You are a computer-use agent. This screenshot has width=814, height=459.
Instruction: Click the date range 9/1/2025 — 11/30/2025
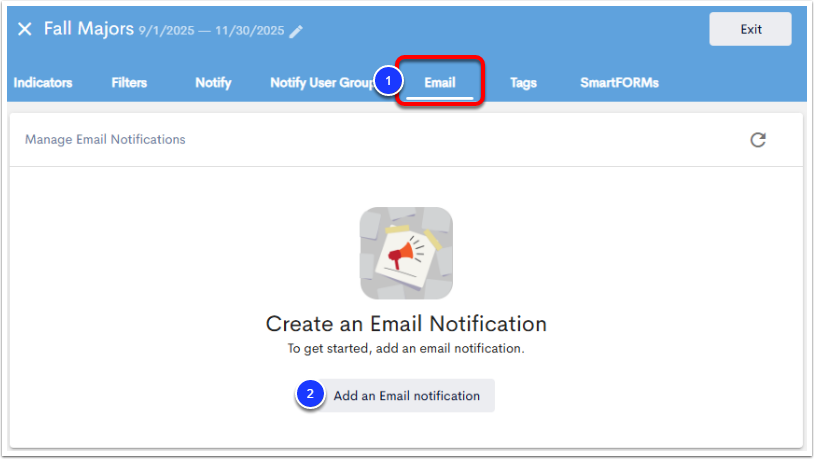coord(211,31)
